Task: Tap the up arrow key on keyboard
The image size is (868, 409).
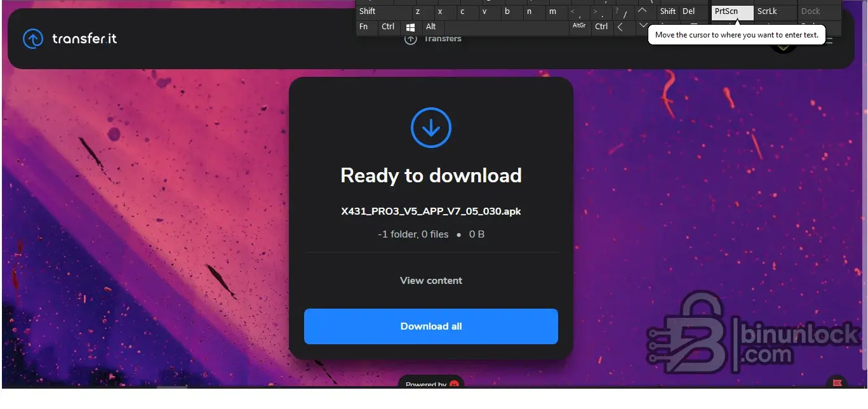Action: coord(644,12)
